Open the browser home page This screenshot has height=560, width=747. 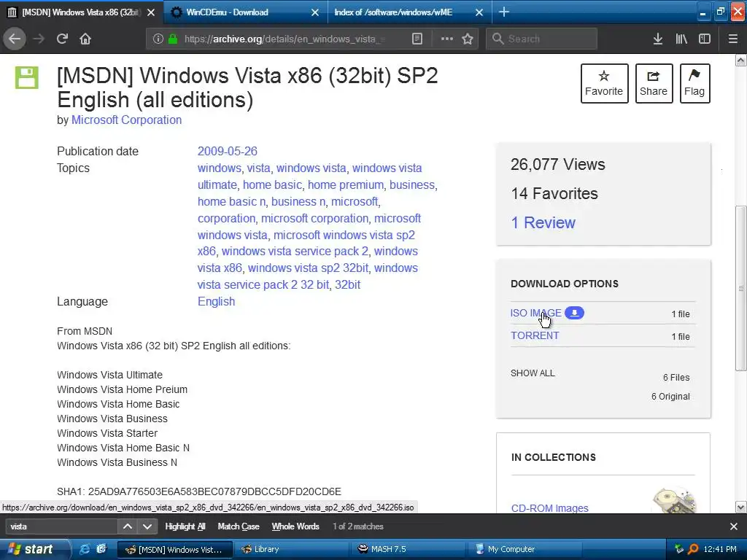85,39
